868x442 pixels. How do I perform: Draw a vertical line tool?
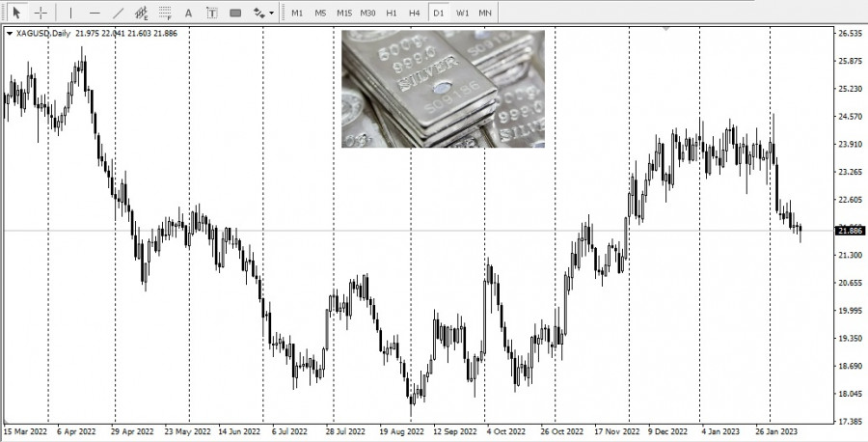70,13
